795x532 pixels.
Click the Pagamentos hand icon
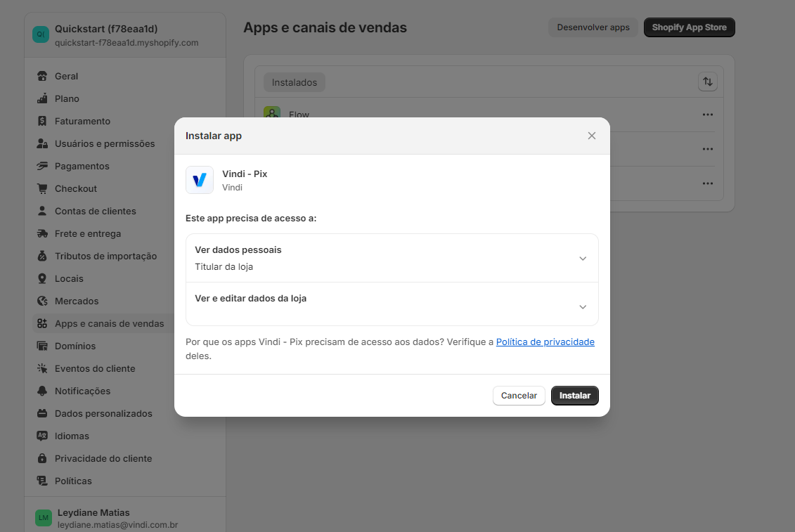[x=42, y=166]
